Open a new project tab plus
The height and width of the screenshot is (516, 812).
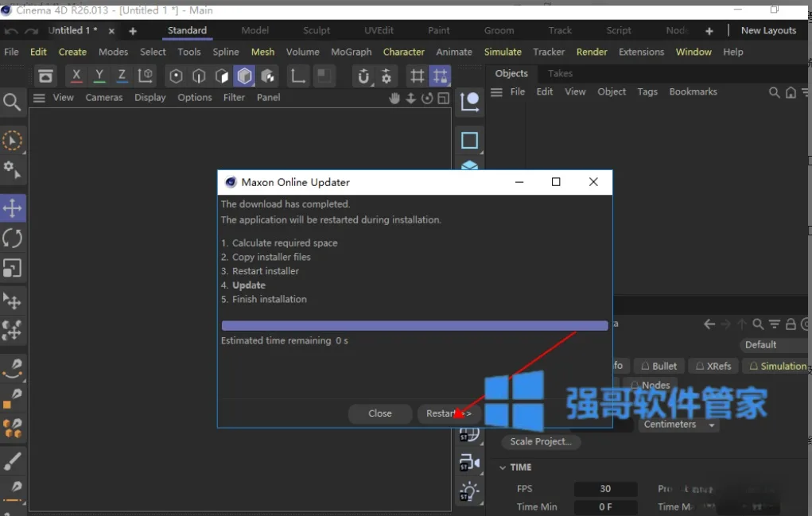pyautogui.click(x=133, y=31)
